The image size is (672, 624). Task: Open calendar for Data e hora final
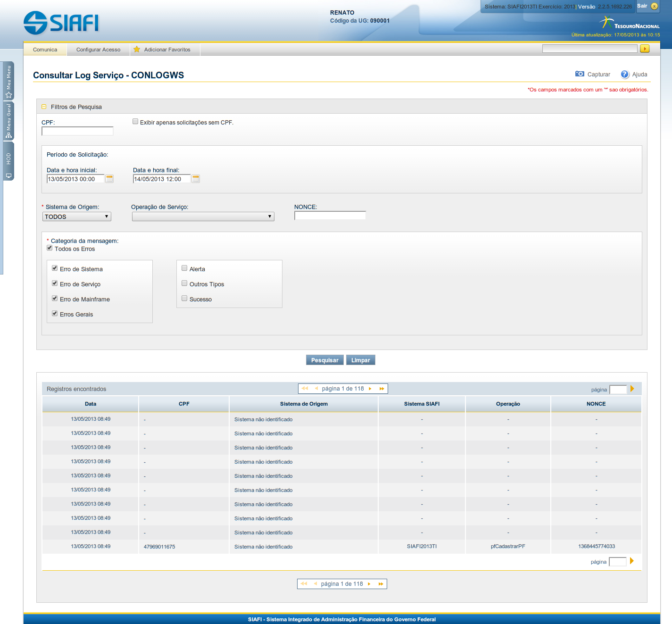[x=196, y=179]
